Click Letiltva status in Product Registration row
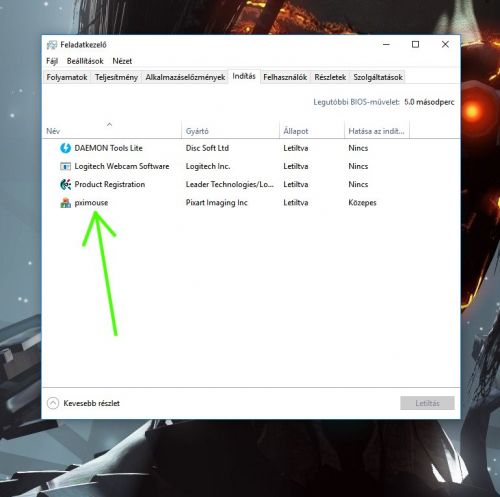Viewport: 500px width, 497px height. [x=296, y=184]
